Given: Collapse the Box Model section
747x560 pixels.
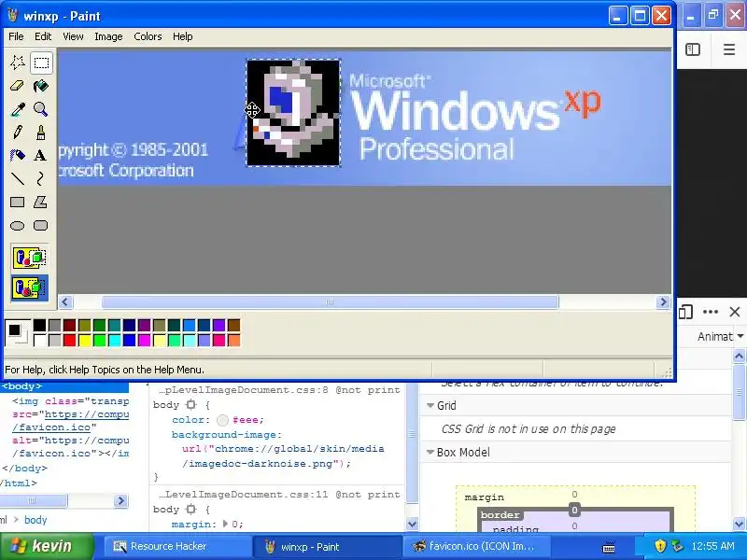Looking at the screenshot, I should pyautogui.click(x=430, y=453).
